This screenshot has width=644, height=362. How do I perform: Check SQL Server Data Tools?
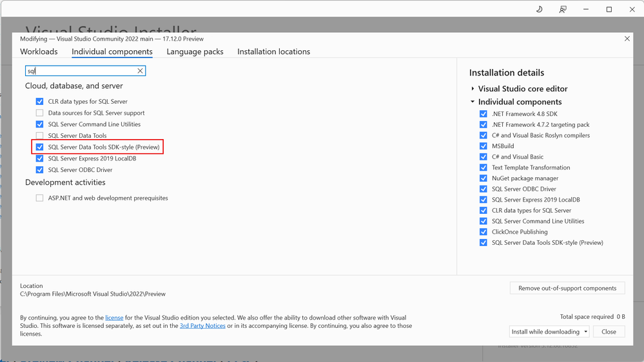click(x=39, y=135)
